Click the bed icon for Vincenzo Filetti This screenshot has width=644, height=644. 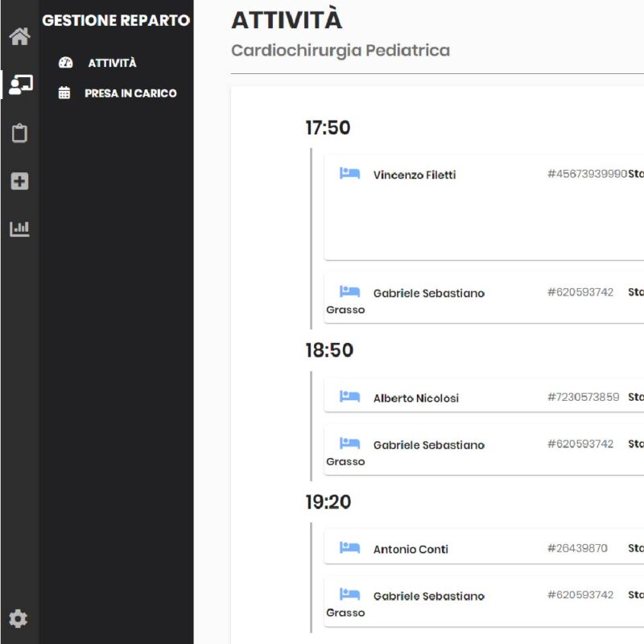coord(349,173)
